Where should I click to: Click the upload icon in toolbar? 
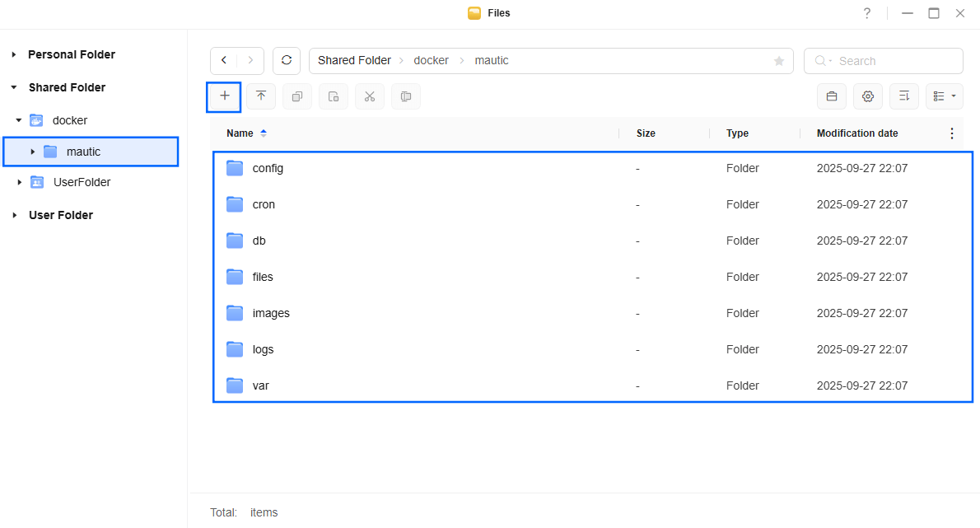[x=261, y=96]
